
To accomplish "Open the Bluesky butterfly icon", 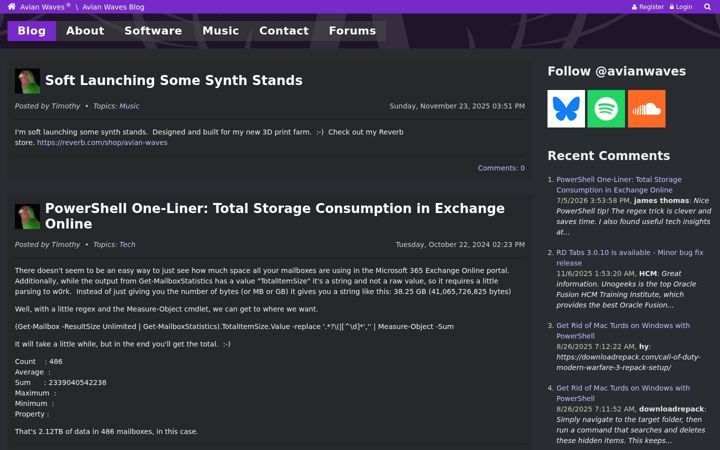I will pyautogui.click(x=566, y=109).
